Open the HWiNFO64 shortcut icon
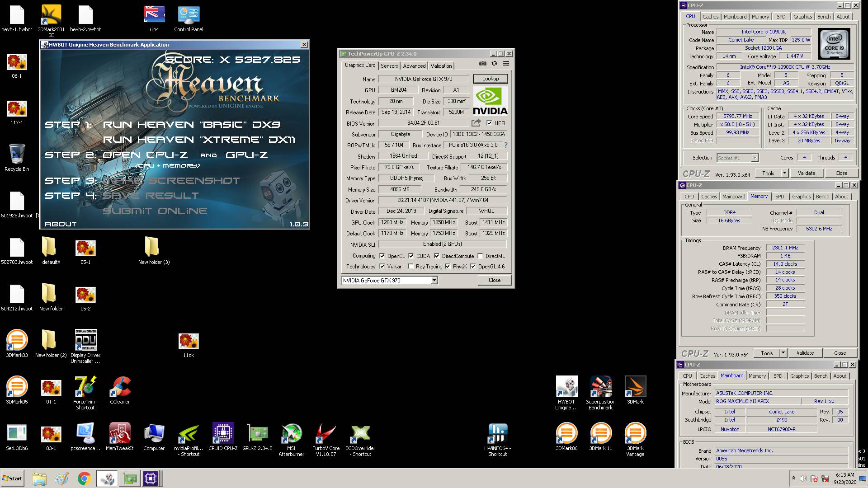 click(x=498, y=440)
